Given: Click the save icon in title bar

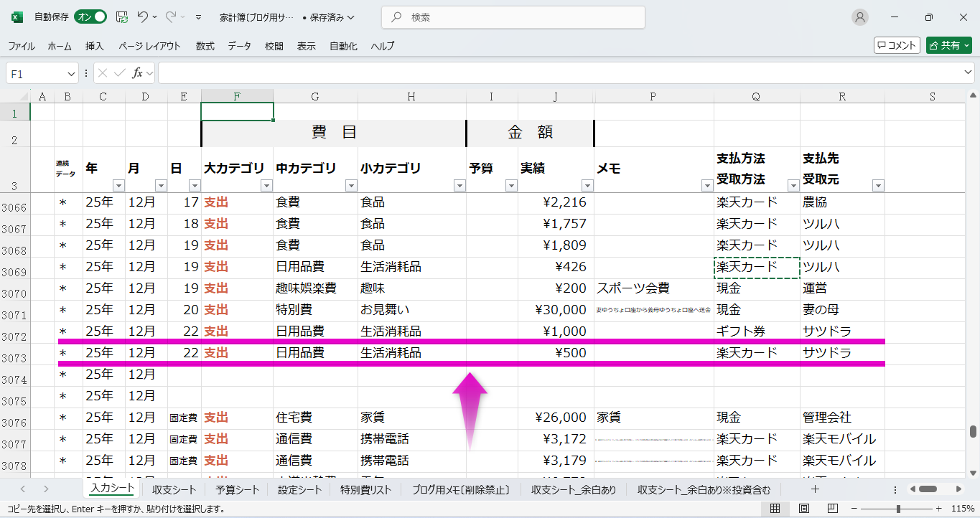Looking at the screenshot, I should coord(122,17).
